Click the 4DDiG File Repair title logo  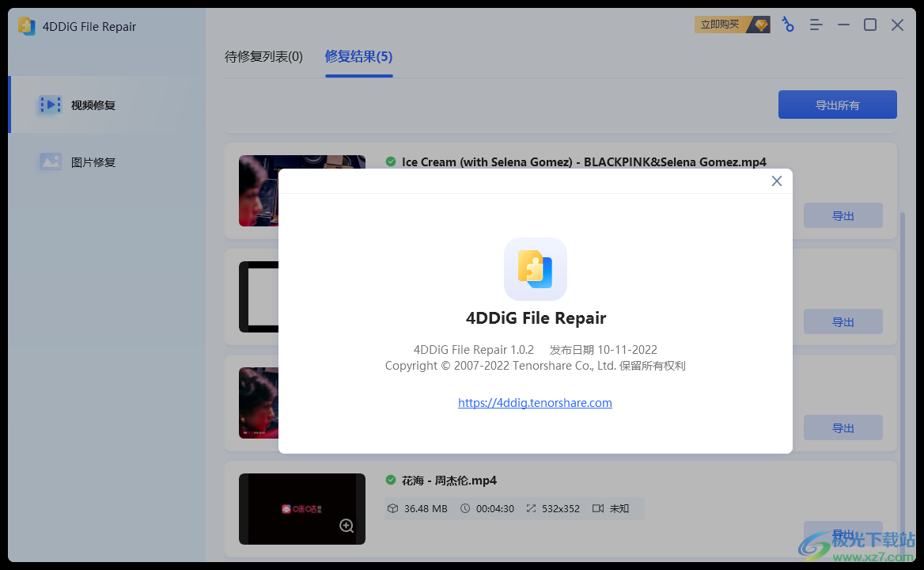(26, 26)
